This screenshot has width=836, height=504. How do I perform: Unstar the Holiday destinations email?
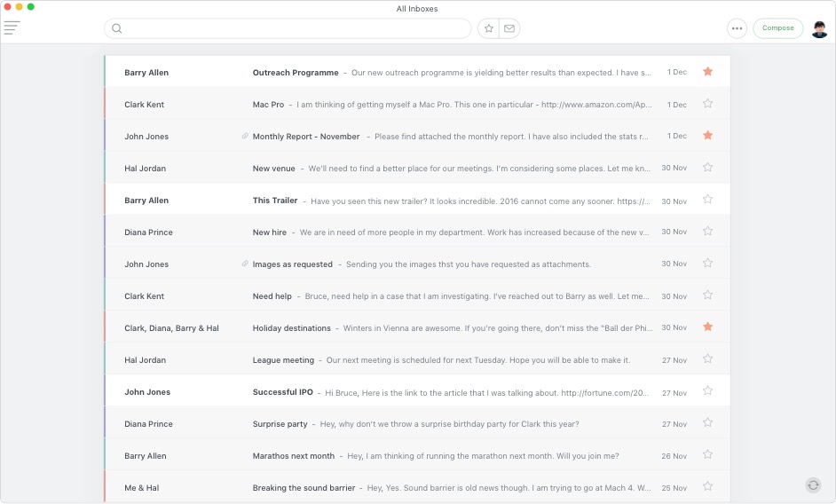click(707, 327)
